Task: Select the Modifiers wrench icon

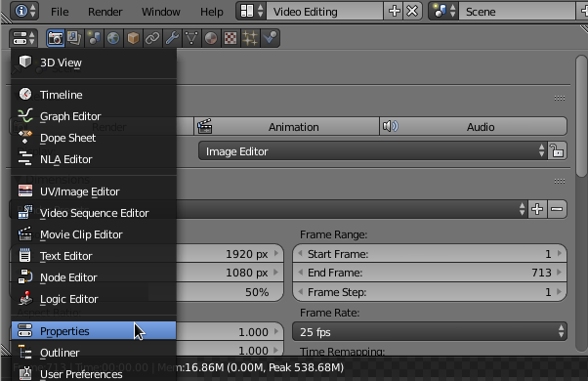Action: pos(172,38)
